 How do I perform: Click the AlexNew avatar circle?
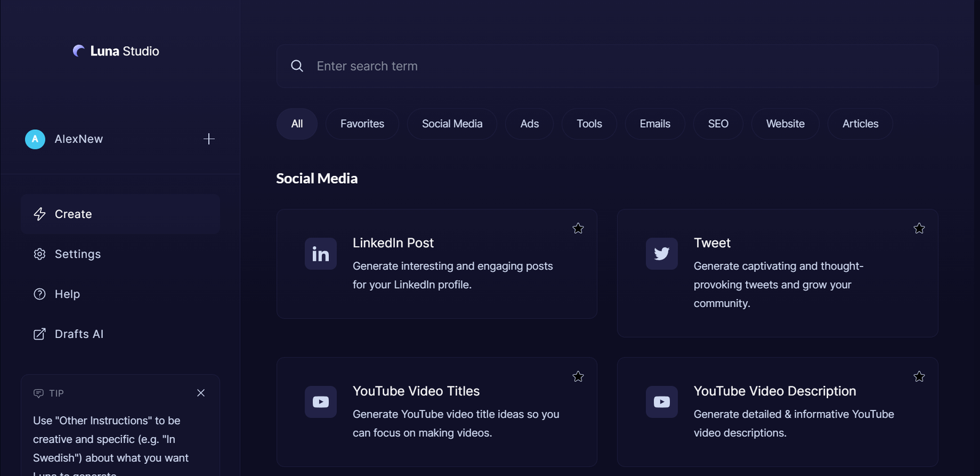point(35,139)
